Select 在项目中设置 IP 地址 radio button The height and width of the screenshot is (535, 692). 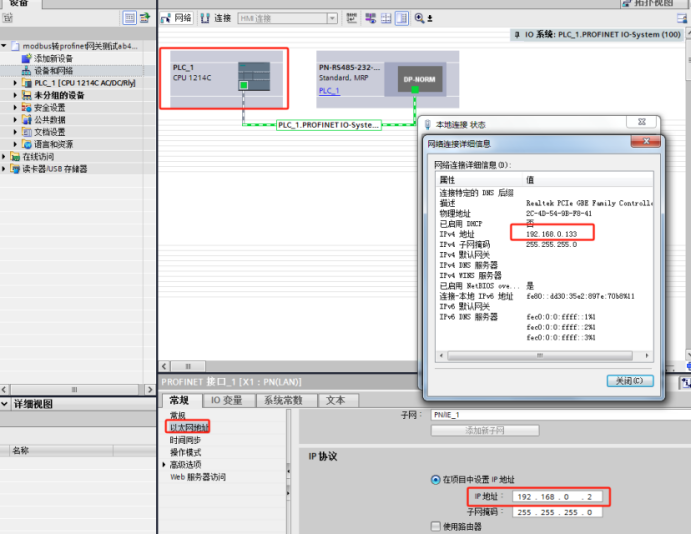pyautogui.click(x=436, y=479)
